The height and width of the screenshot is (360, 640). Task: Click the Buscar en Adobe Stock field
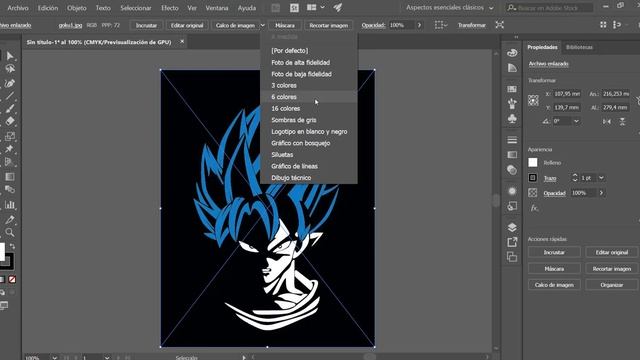click(x=550, y=8)
